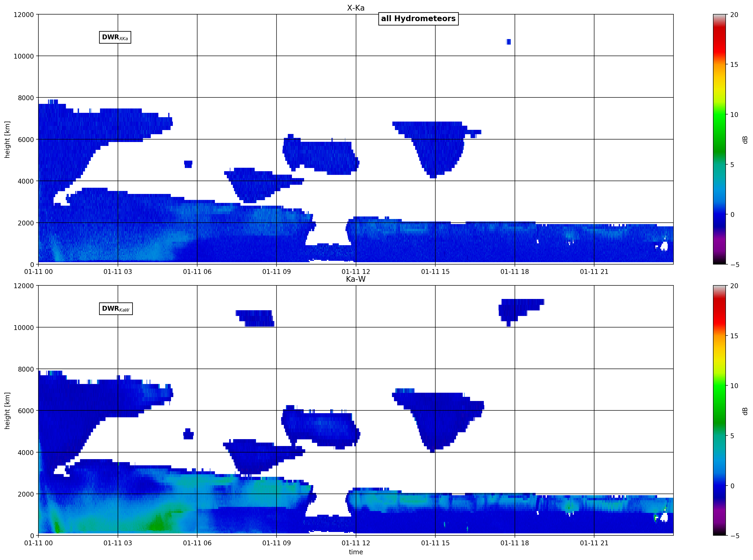
Task: Click the "01-11 03" x-tick under top plot
Action: pyautogui.click(x=118, y=272)
